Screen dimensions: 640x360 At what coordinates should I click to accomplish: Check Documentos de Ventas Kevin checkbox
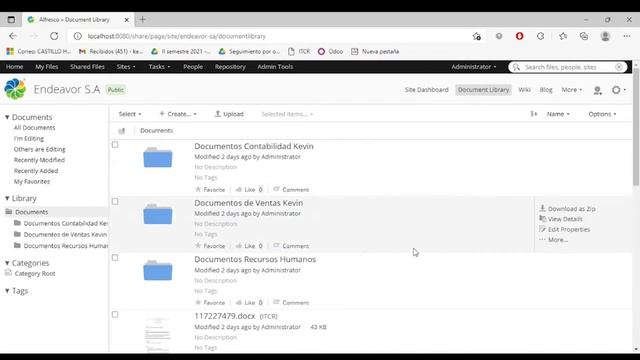[x=115, y=201]
